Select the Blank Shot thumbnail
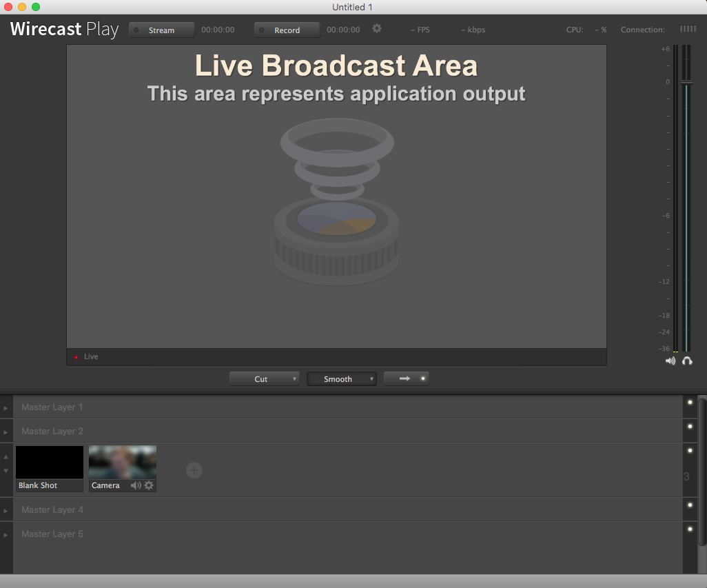Screen dimensions: 707x588 coord(50,462)
